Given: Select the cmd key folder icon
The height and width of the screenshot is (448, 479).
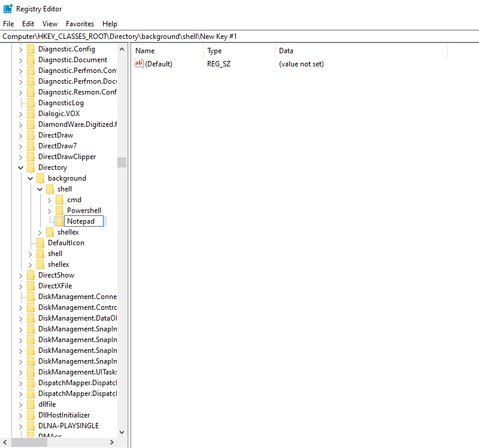Looking at the screenshot, I should (x=60, y=199).
